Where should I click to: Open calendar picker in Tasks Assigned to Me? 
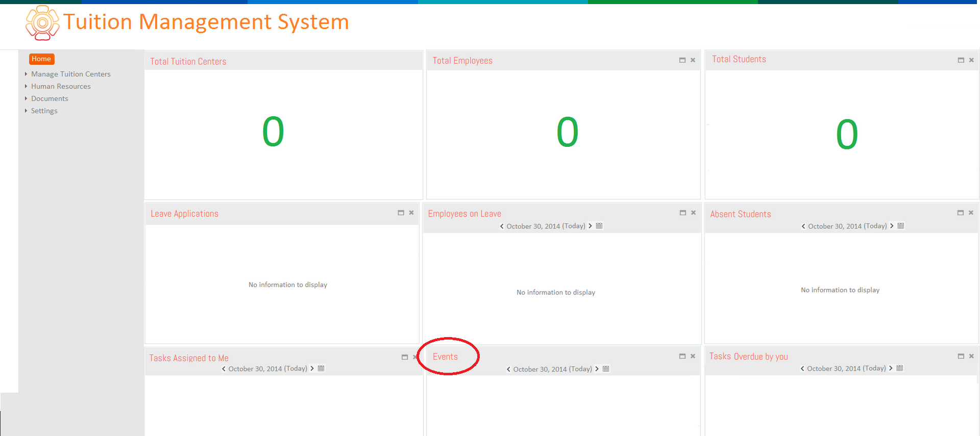point(321,368)
